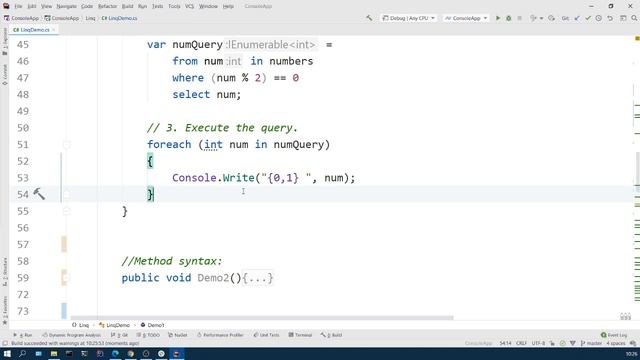Open the master Git branch selector
This screenshot has height=360, width=640.
(591, 343)
